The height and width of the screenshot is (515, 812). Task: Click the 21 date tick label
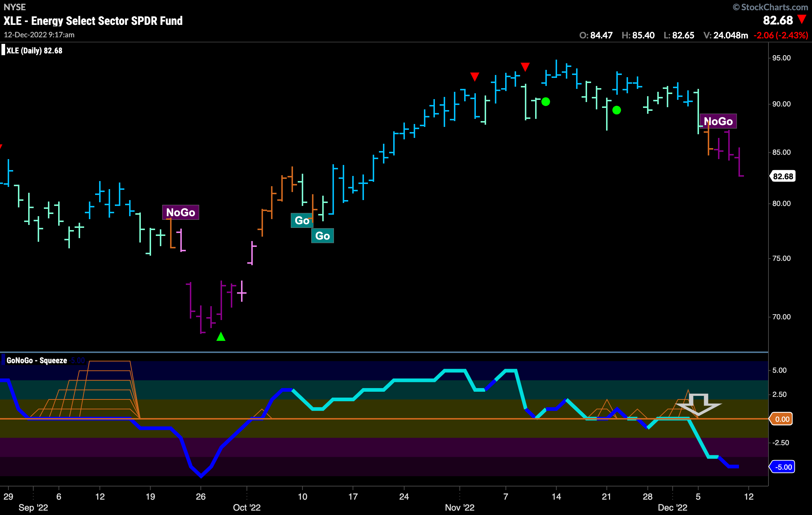coord(606,496)
